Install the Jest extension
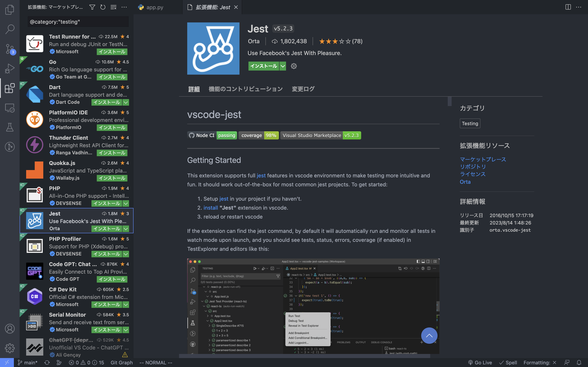This screenshot has height=367, width=588. pyautogui.click(x=263, y=66)
